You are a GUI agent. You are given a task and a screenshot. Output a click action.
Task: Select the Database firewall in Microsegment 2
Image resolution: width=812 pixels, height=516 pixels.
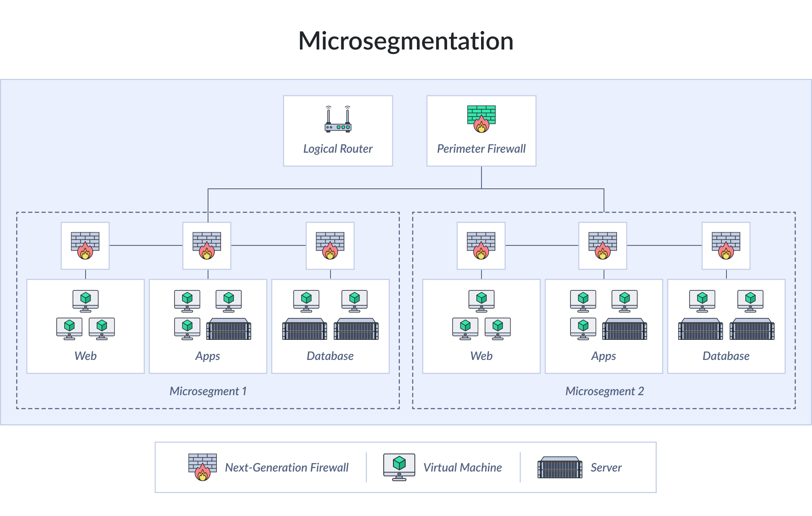point(726,246)
